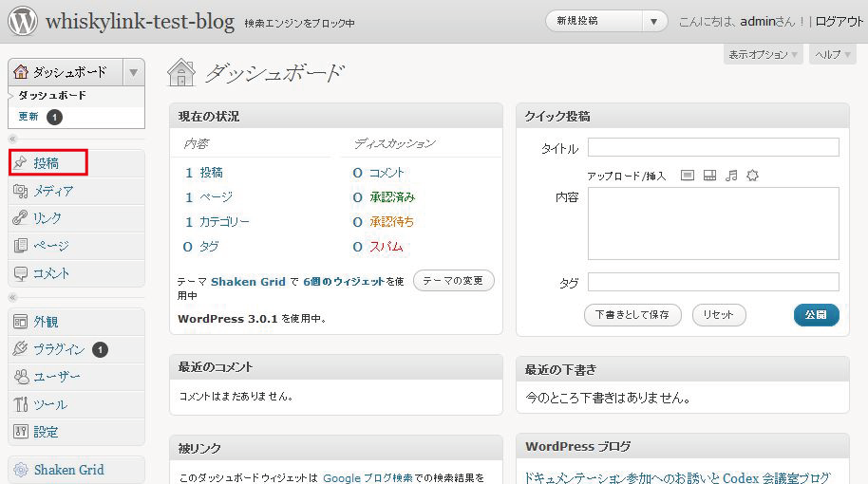Click the Google ブログ検索 link

pyautogui.click(x=368, y=477)
